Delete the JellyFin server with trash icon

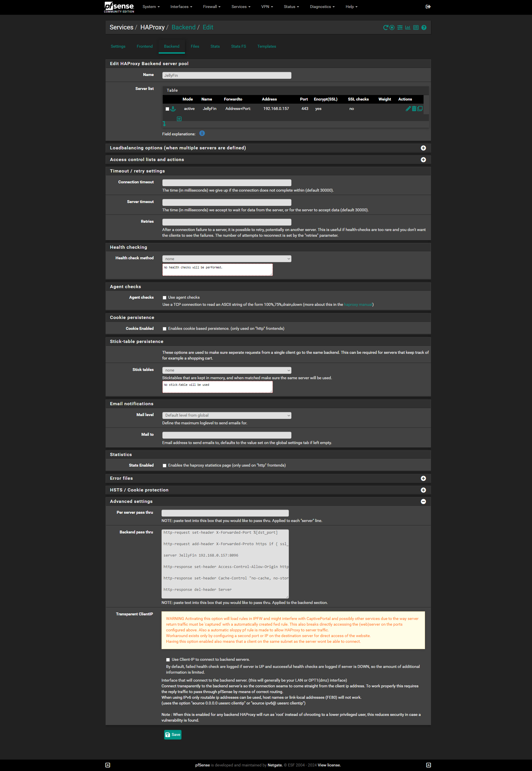(x=414, y=109)
